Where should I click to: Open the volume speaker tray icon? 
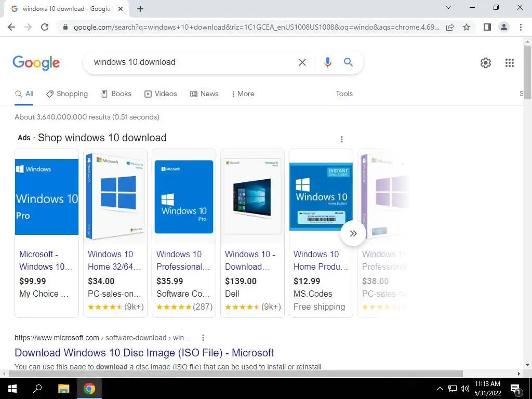(465, 389)
